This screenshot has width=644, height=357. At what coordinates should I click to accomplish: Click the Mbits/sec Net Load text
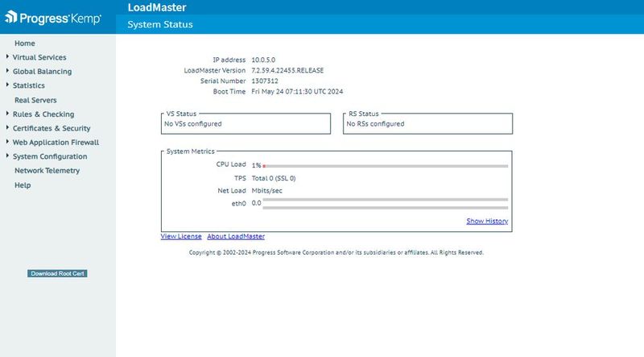(267, 190)
